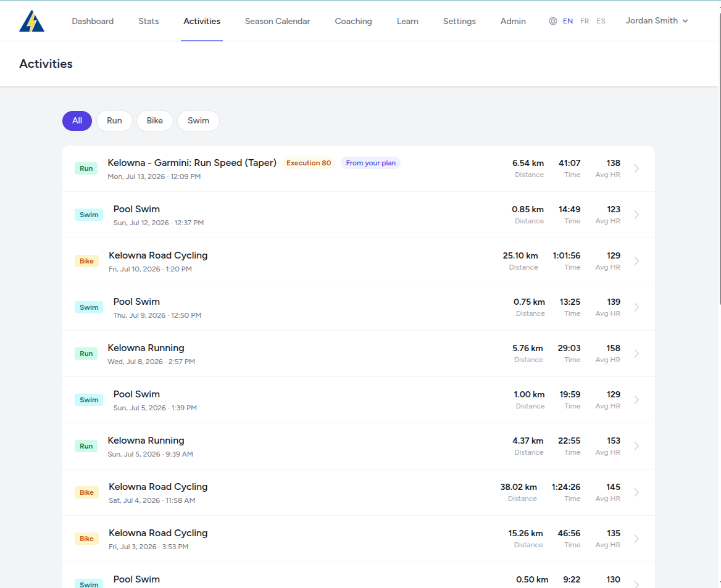This screenshot has height=588, width=721.
Task: Open the Garmini Run Speed (Taper) chevron
Action: (637, 168)
